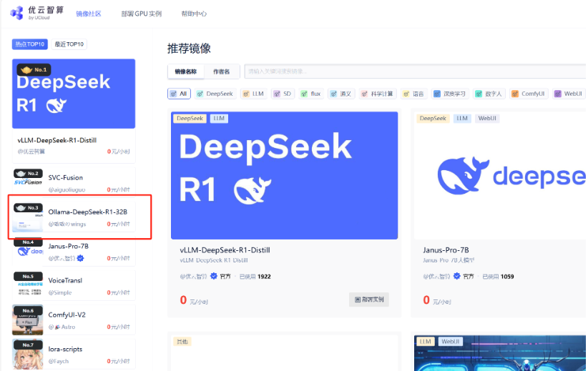
Task: Click the 优云智算 UCloud logo
Action: coord(36,13)
